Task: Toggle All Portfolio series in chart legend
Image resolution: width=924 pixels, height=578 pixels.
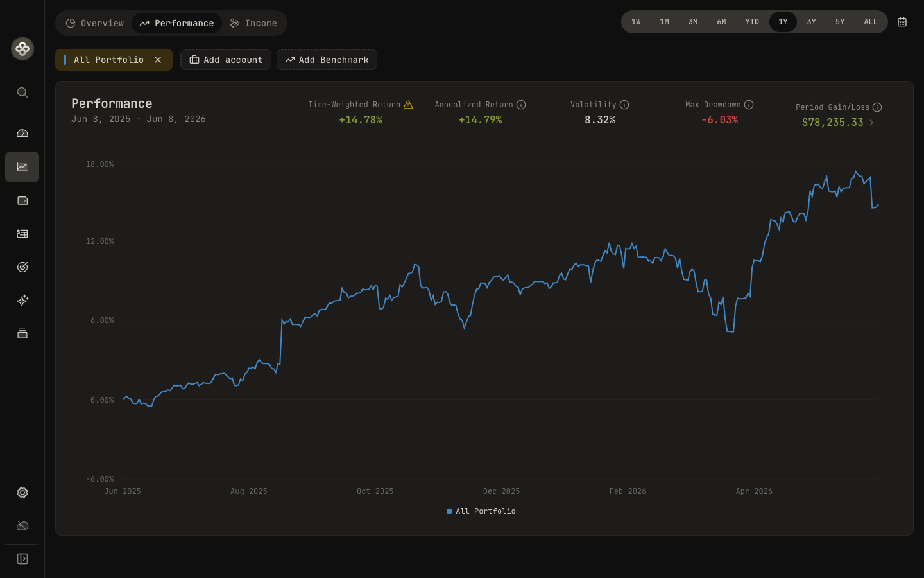Action: point(481,511)
